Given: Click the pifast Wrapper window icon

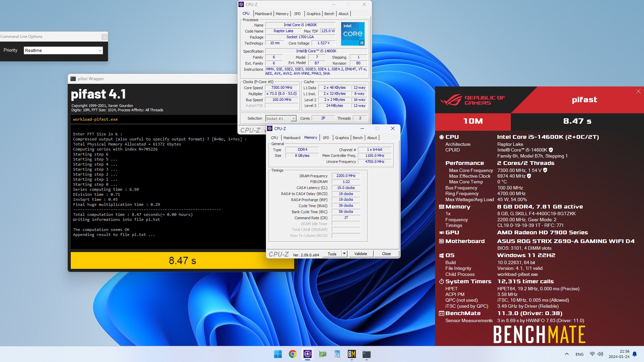Looking at the screenshot, I should point(73,79).
